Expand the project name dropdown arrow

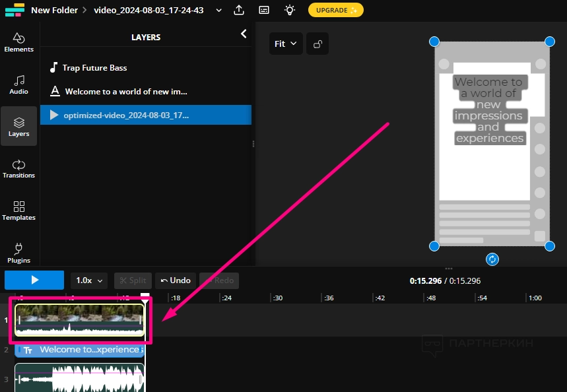pyautogui.click(x=218, y=11)
